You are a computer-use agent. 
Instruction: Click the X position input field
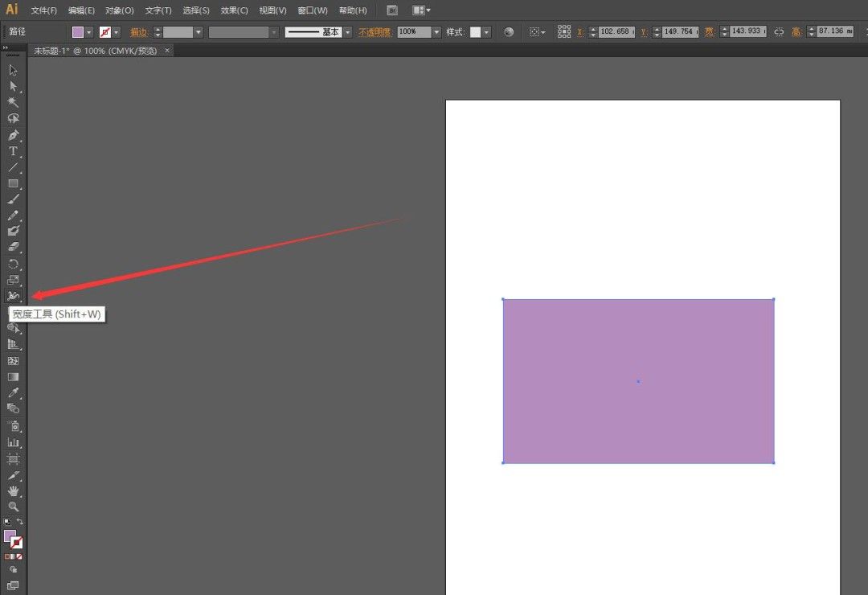coord(616,32)
